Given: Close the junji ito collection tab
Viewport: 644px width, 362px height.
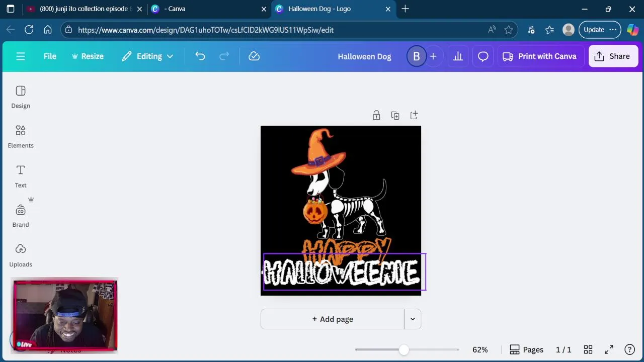Looking at the screenshot, I should tap(139, 9).
